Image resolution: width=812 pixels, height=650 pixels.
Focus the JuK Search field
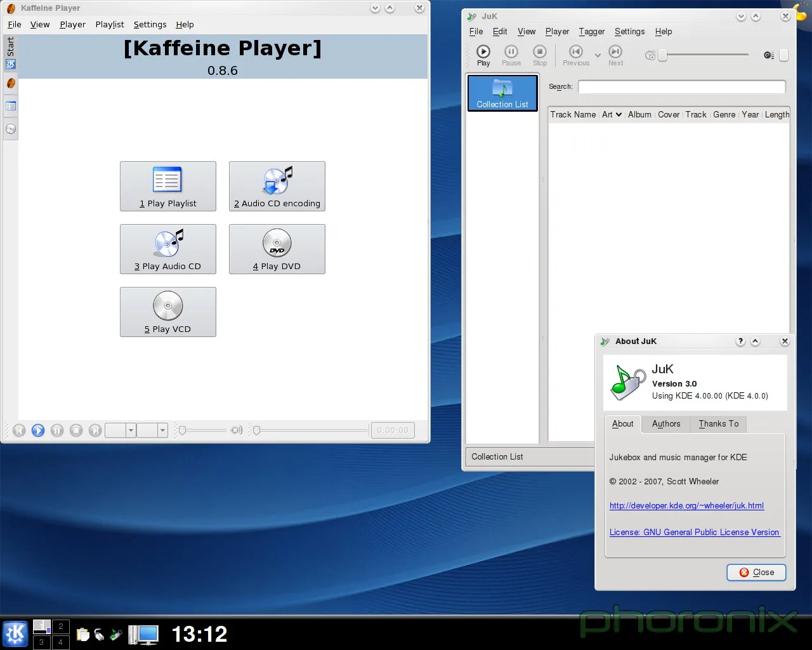(x=682, y=87)
